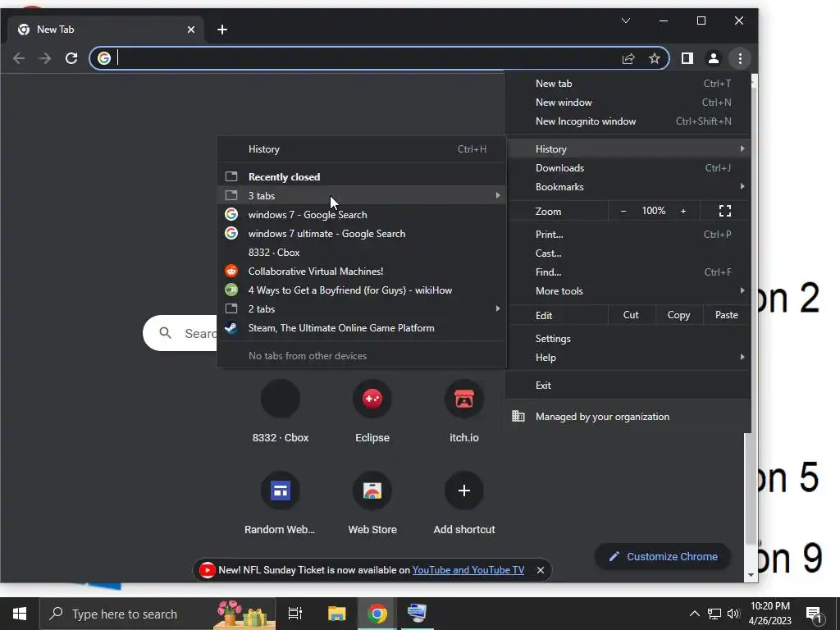Click the Chrome taskbar icon

pyautogui.click(x=377, y=614)
